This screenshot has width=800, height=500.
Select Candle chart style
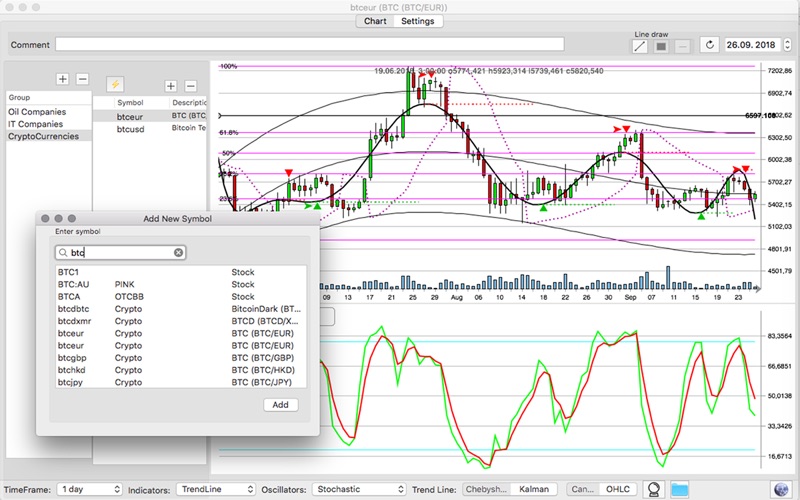click(583, 489)
